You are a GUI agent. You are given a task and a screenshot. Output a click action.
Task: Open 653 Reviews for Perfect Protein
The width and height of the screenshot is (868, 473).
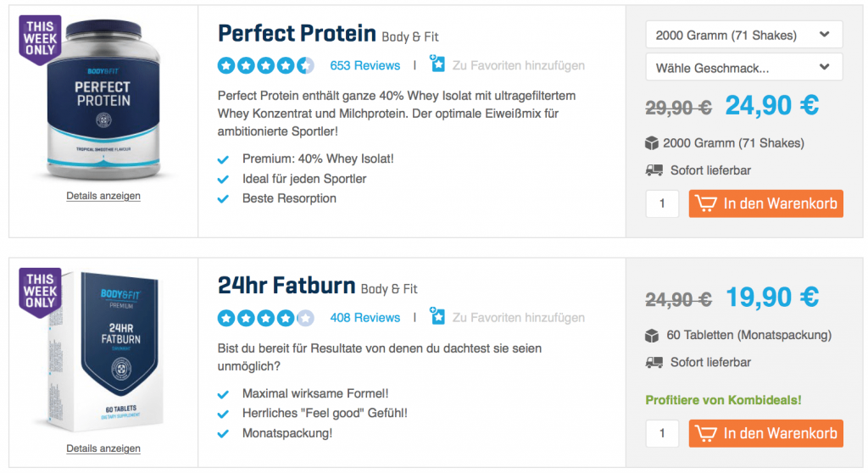(364, 65)
